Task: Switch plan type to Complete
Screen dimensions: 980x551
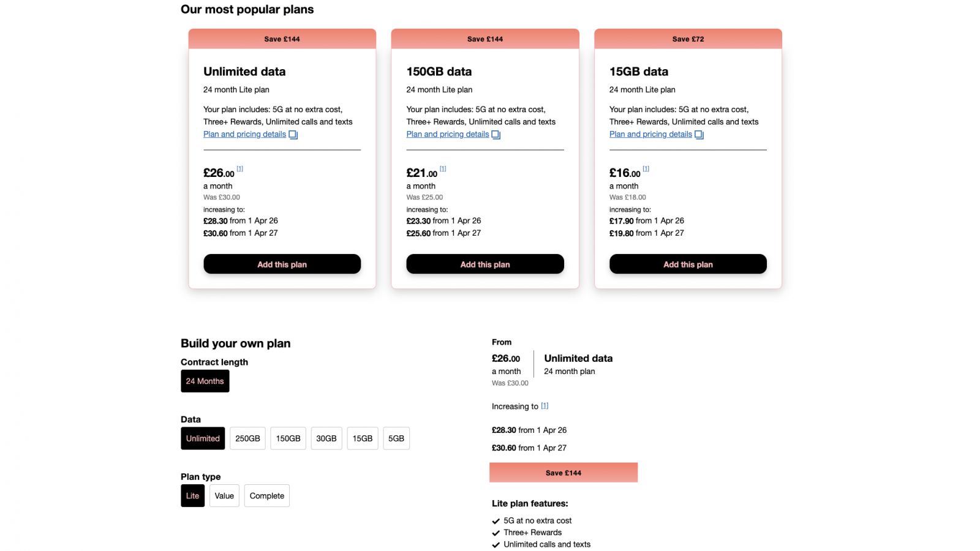Action: click(267, 496)
